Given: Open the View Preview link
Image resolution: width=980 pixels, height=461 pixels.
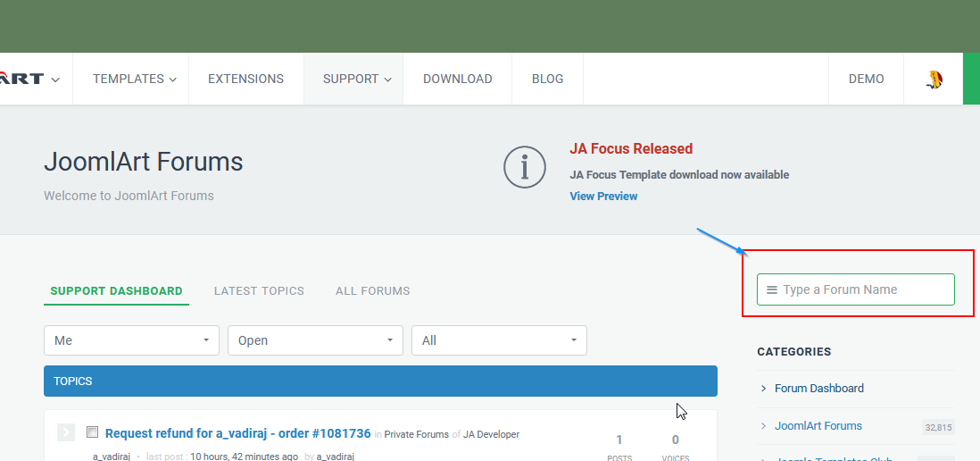Looking at the screenshot, I should pyautogui.click(x=603, y=196).
